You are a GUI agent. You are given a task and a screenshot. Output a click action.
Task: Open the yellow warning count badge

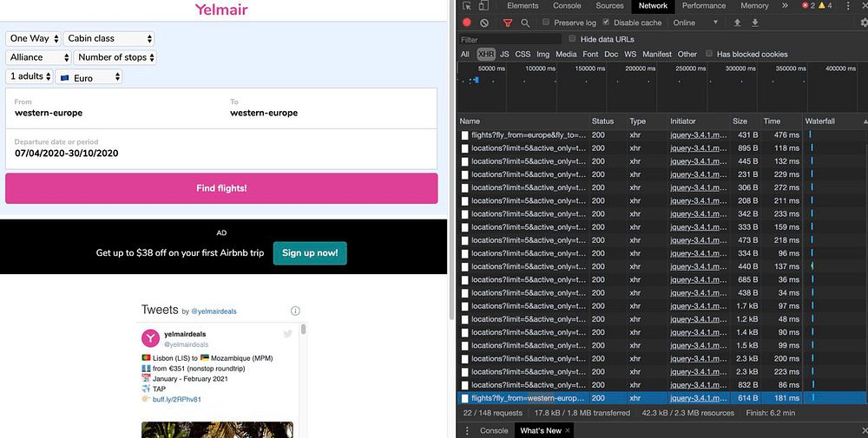pos(825,5)
